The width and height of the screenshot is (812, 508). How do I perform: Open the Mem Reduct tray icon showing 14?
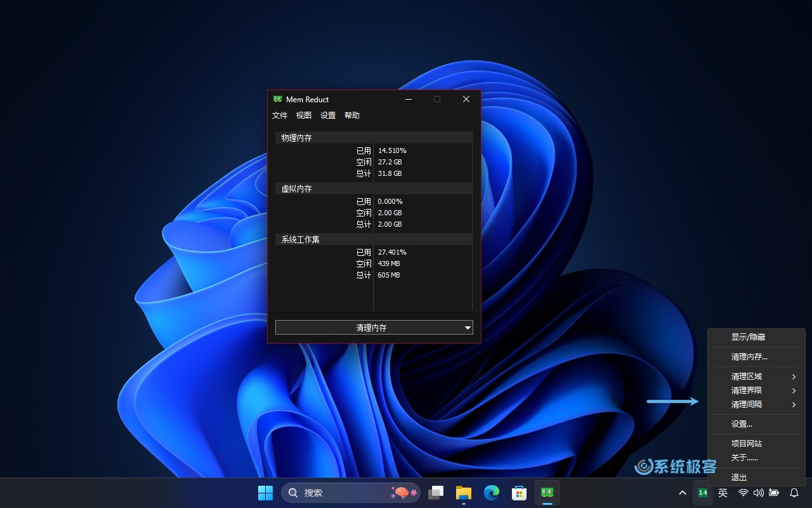click(703, 493)
